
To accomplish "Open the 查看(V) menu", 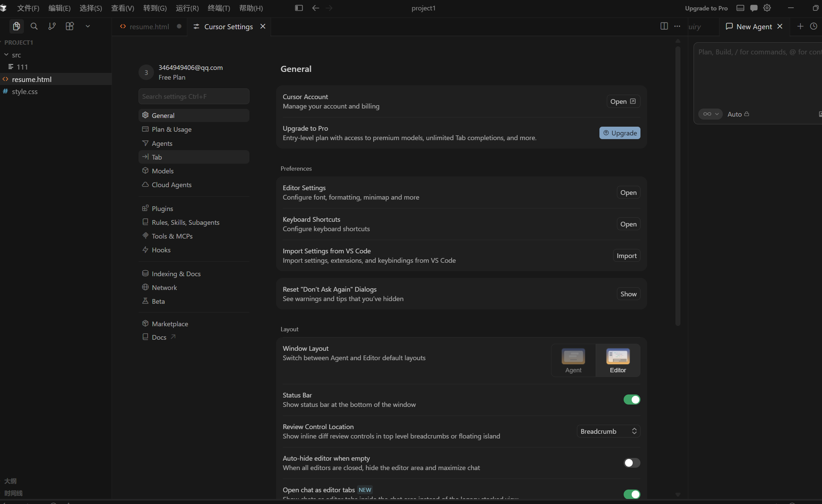I will coord(123,8).
